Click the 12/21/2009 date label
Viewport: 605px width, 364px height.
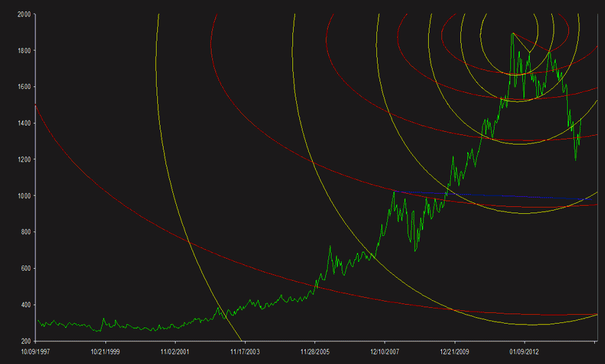coord(455,351)
